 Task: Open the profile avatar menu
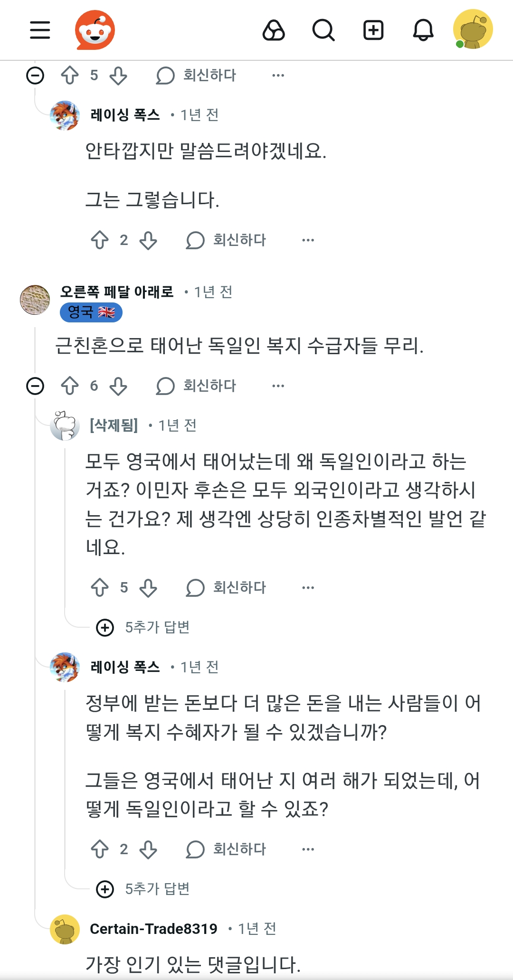coord(473,29)
